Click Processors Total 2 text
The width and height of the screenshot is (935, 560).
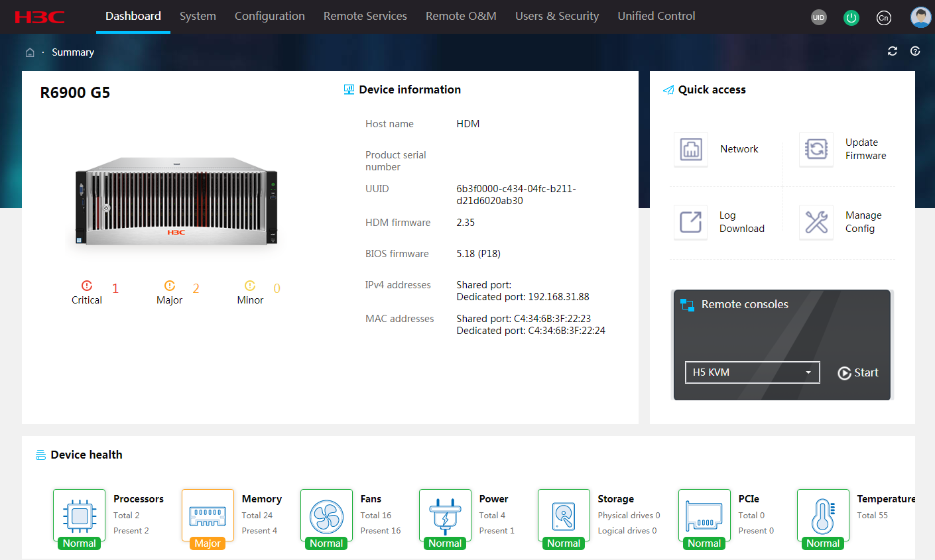pos(127,516)
